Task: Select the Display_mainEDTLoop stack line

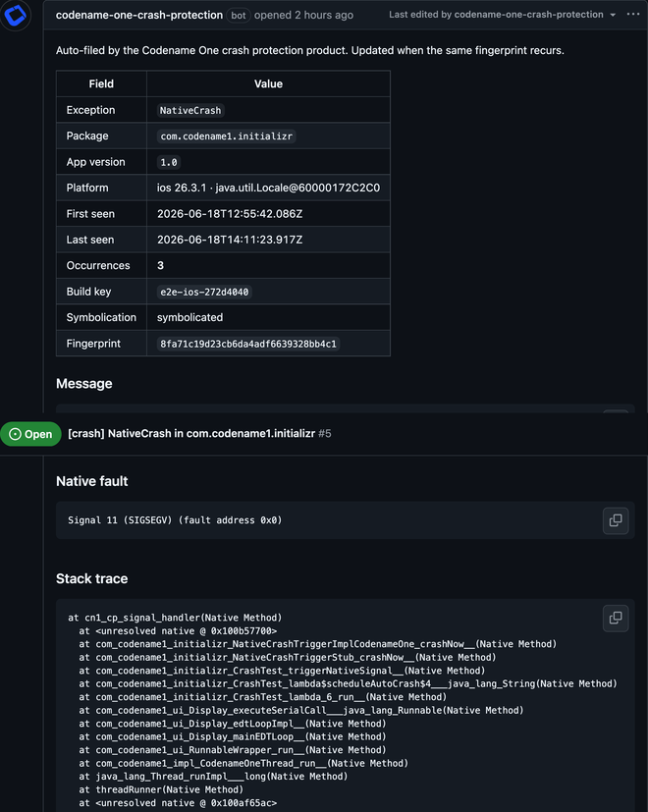Action: 233,736
